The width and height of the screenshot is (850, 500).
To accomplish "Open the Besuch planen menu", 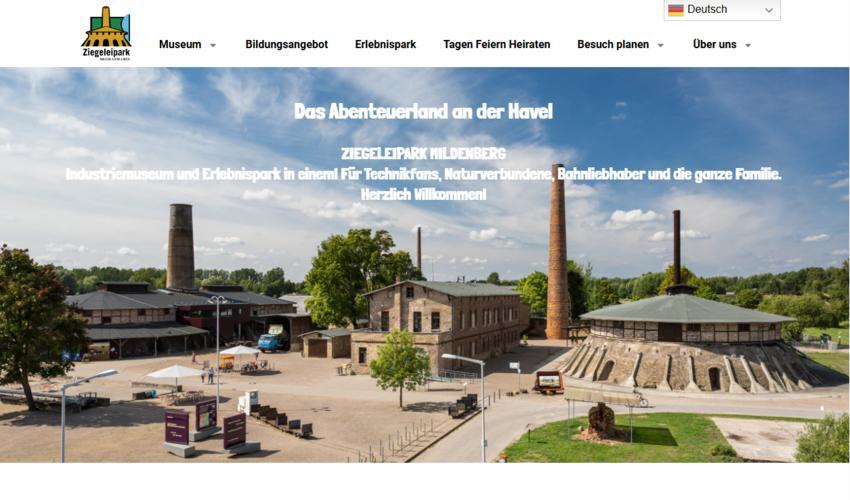I will (x=613, y=44).
